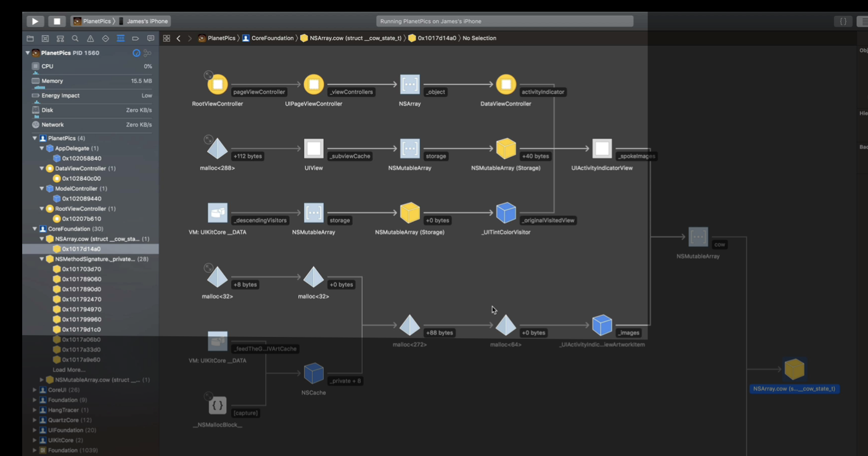Select the NSCache cube node
The height and width of the screenshot is (456, 868).
[313, 373]
